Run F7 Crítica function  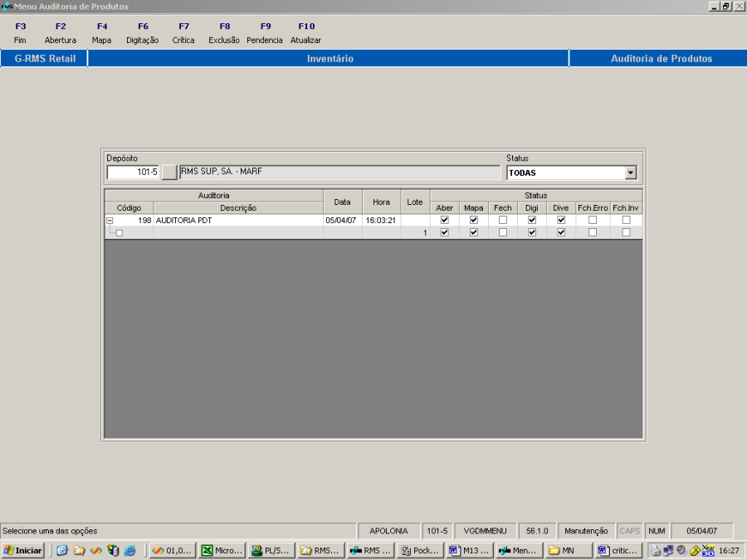(183, 33)
